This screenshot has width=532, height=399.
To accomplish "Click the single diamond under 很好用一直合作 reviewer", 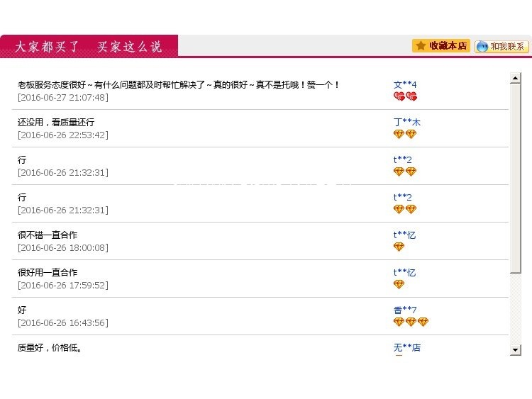I will point(399,284).
